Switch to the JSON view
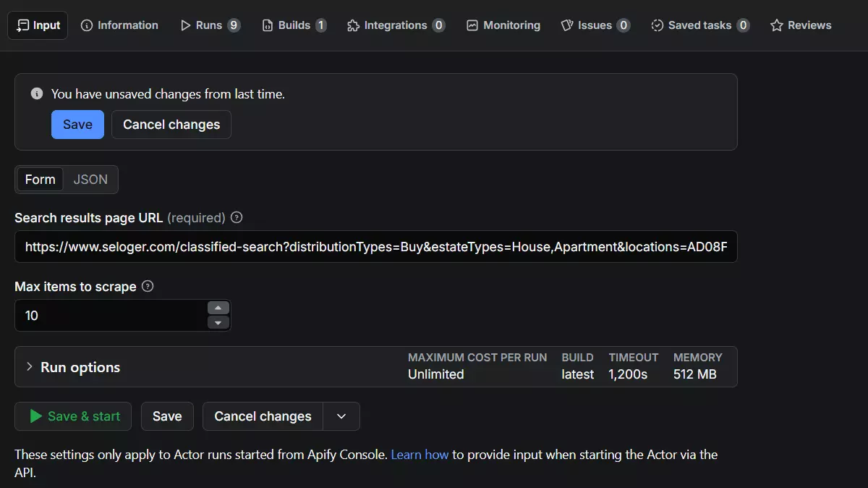This screenshot has height=488, width=868. point(90,180)
